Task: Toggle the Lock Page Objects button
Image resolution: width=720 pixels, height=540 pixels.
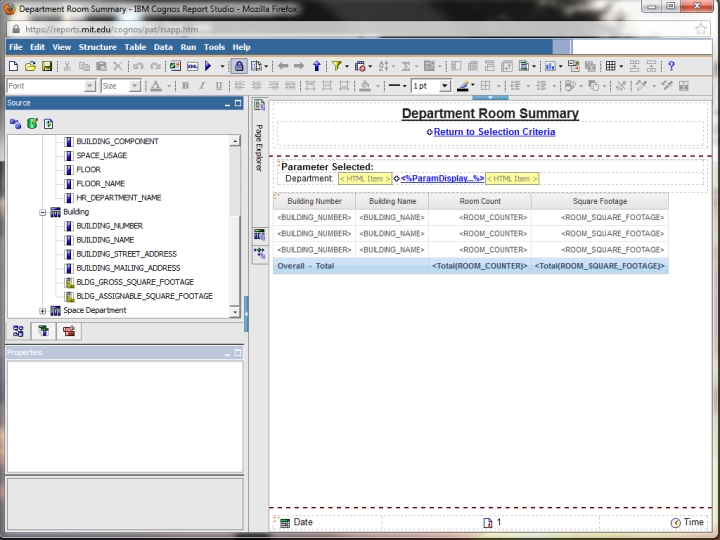Action: click(239, 66)
